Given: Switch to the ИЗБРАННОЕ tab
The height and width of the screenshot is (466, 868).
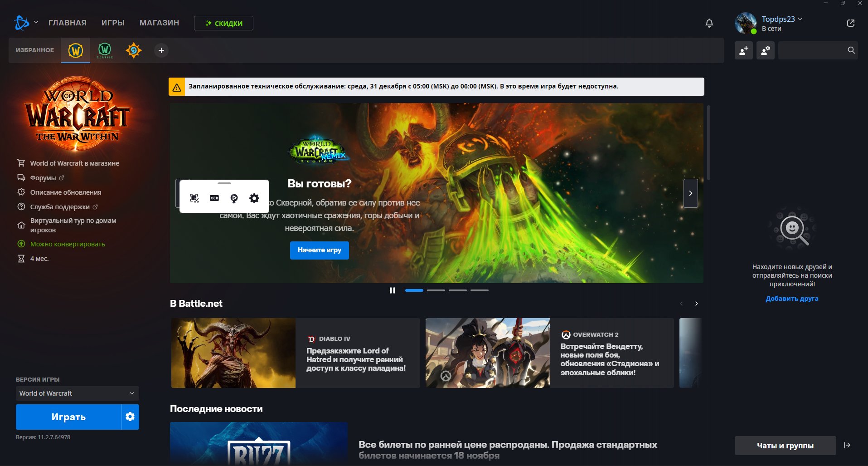Looking at the screenshot, I should (x=34, y=50).
